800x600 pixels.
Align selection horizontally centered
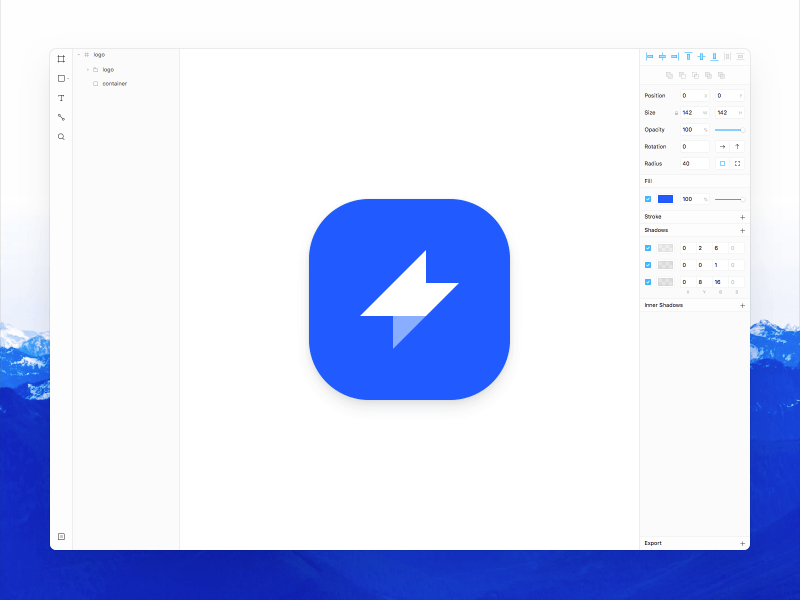tap(662, 57)
